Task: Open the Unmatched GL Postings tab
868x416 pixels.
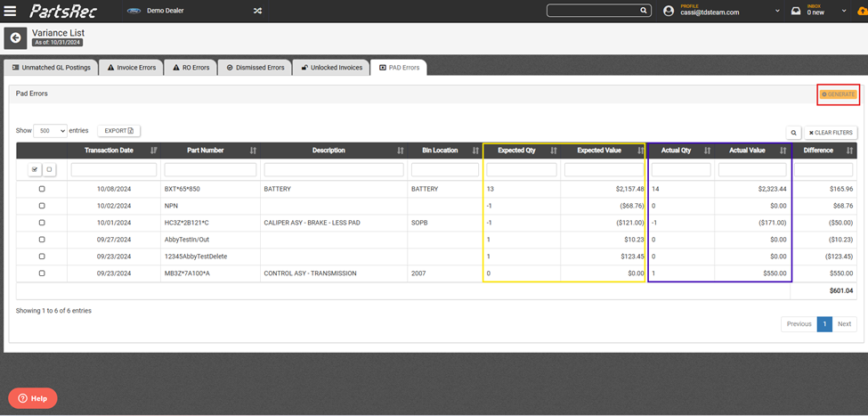Action: pos(51,68)
